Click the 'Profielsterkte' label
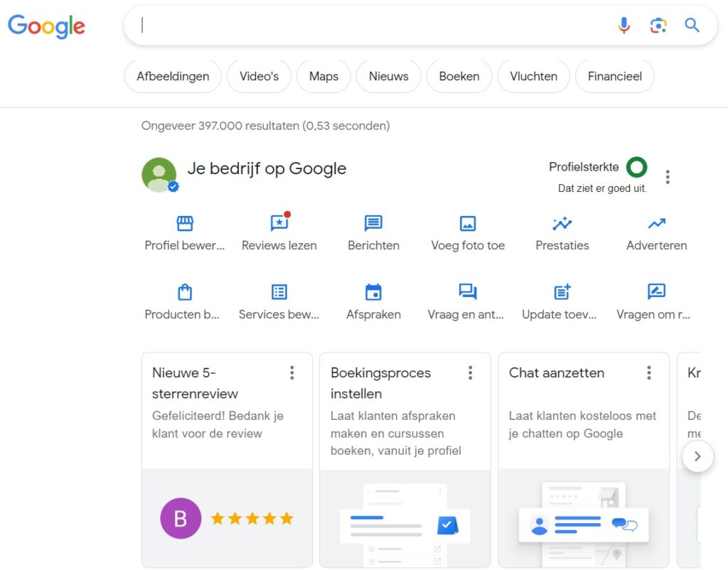 [x=584, y=167]
